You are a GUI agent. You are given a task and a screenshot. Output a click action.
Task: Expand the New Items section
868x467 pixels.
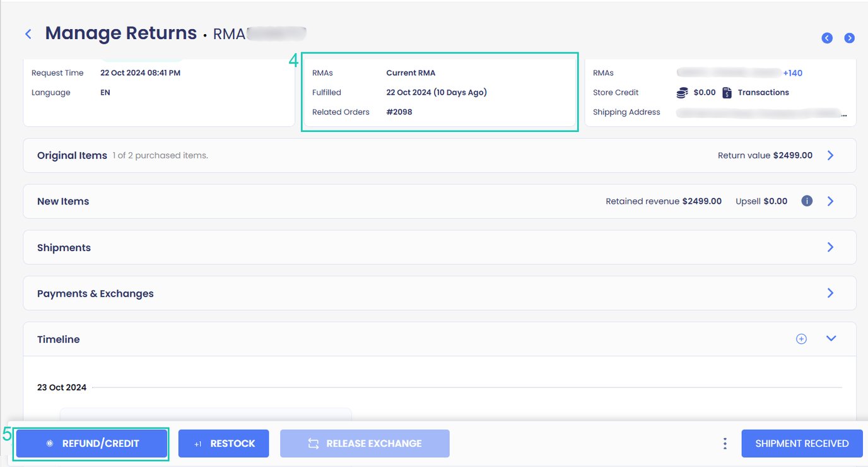[830, 201]
